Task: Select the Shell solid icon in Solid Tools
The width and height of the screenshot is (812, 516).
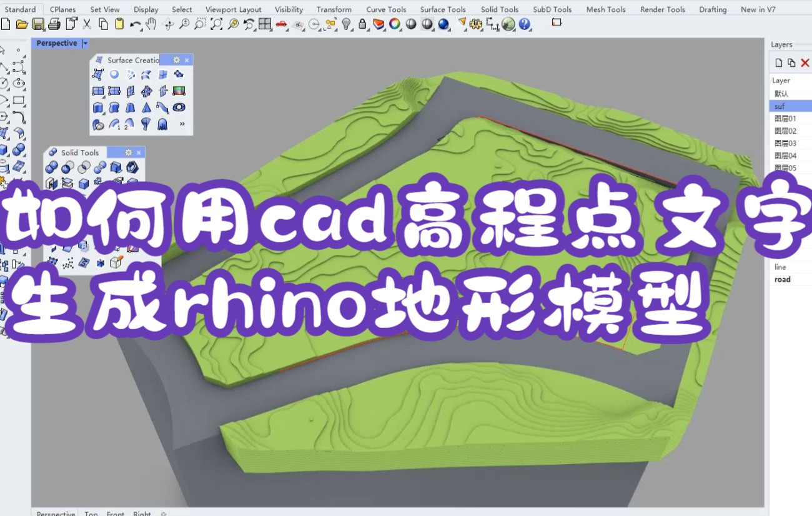Action: tap(132, 167)
